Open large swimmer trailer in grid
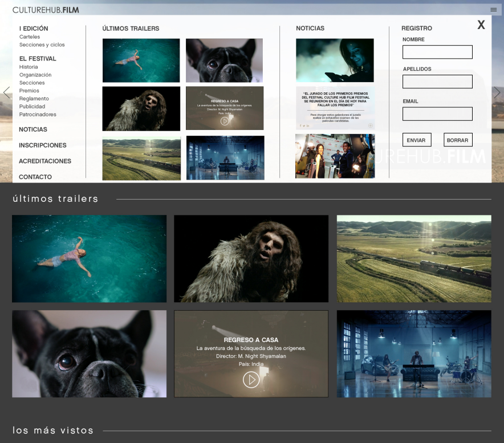 tap(90, 259)
